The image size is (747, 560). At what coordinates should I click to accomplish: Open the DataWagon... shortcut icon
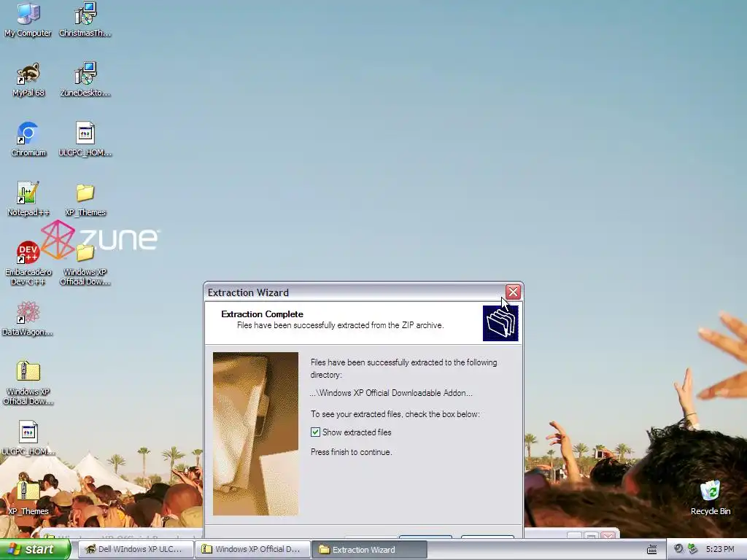[x=28, y=319]
